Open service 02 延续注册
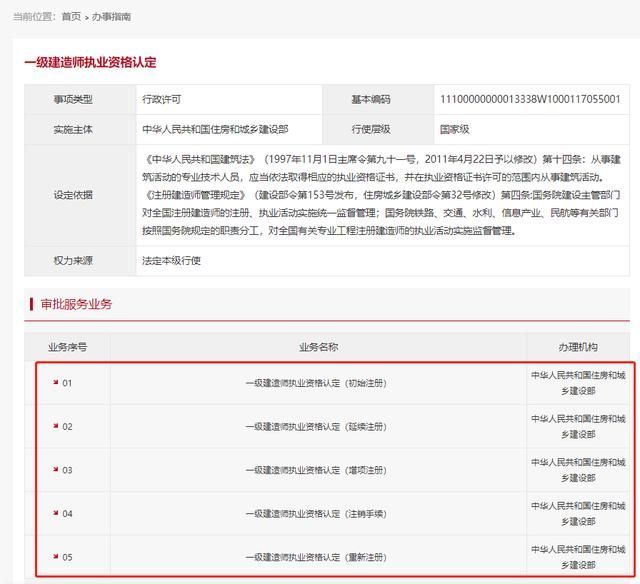This screenshot has height=584, width=640. (x=316, y=427)
